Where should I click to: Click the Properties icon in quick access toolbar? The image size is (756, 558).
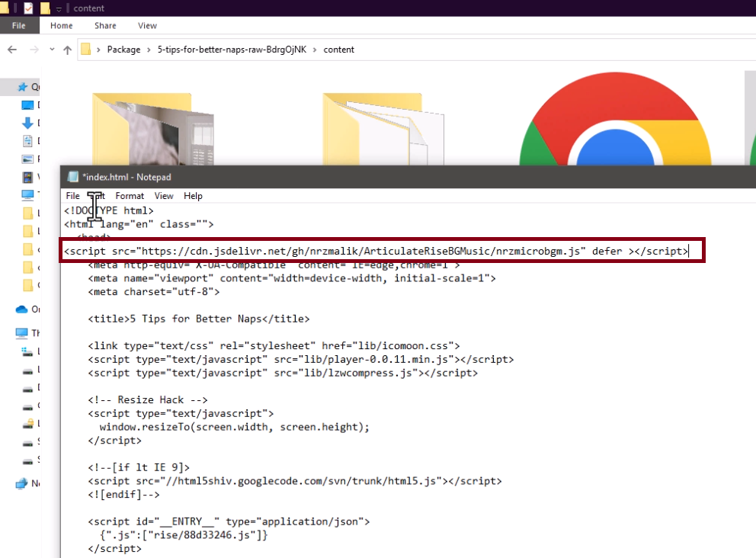(28, 8)
